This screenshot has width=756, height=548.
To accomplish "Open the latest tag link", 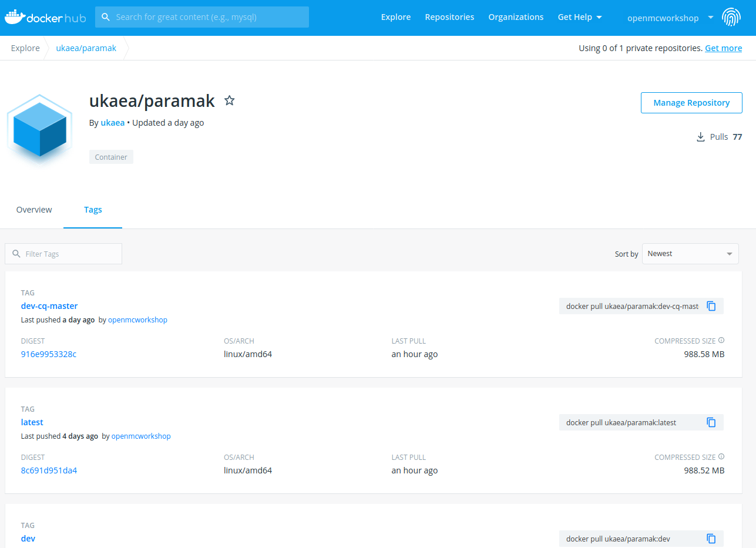I will [32, 422].
